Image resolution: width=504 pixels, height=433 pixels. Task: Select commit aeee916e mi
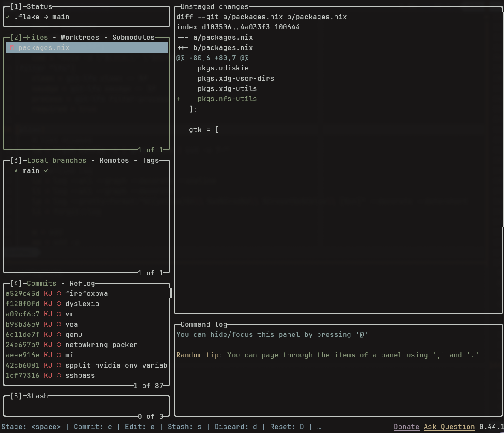[87, 355]
